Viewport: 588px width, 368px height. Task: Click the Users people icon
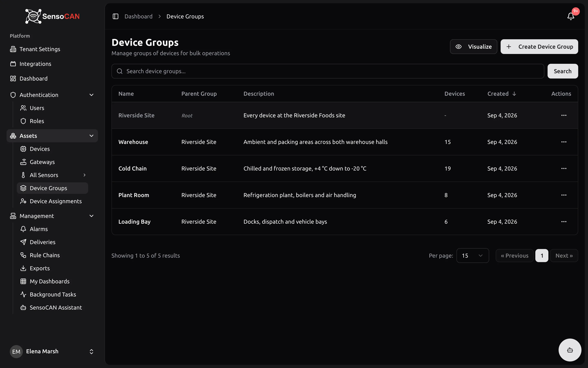pos(23,108)
